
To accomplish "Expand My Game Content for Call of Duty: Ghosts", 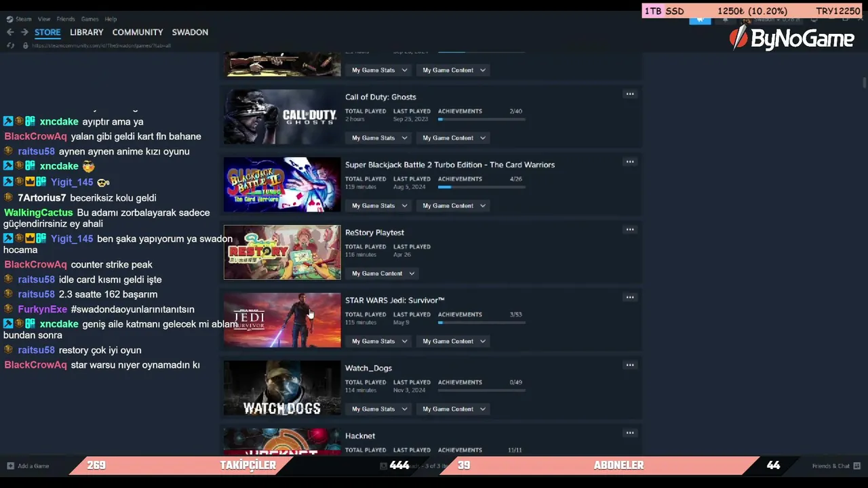I will 454,138.
